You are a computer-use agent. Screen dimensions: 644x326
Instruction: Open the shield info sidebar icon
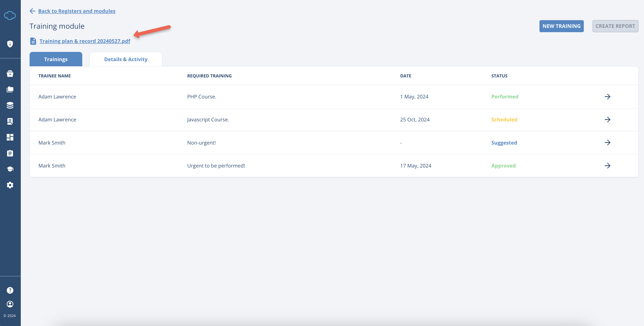click(x=10, y=44)
